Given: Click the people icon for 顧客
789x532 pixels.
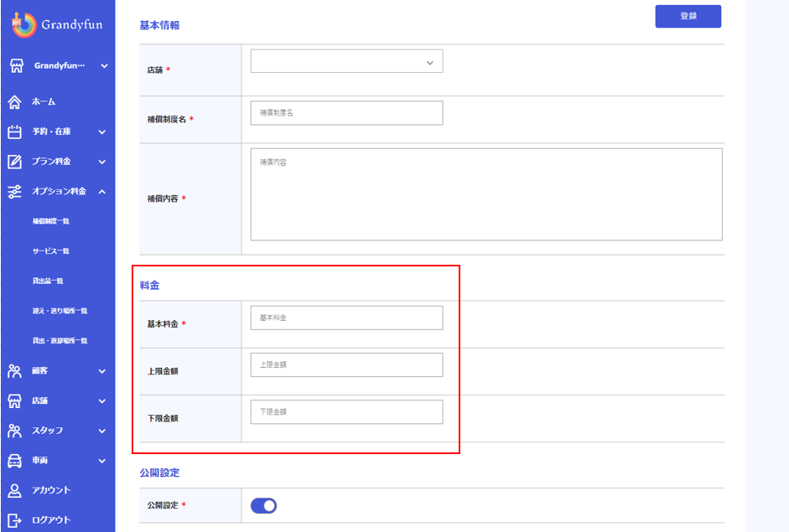Looking at the screenshot, I should (14, 371).
